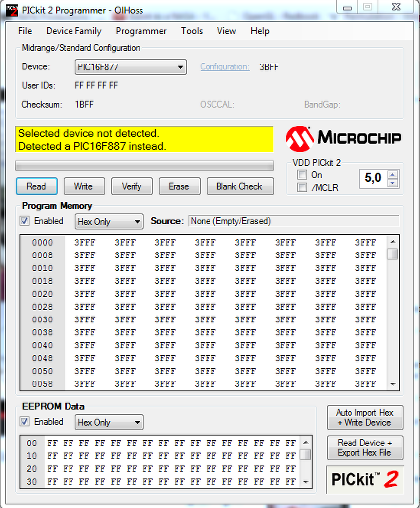Open the File menu
The height and width of the screenshot is (508, 420).
coord(25,31)
